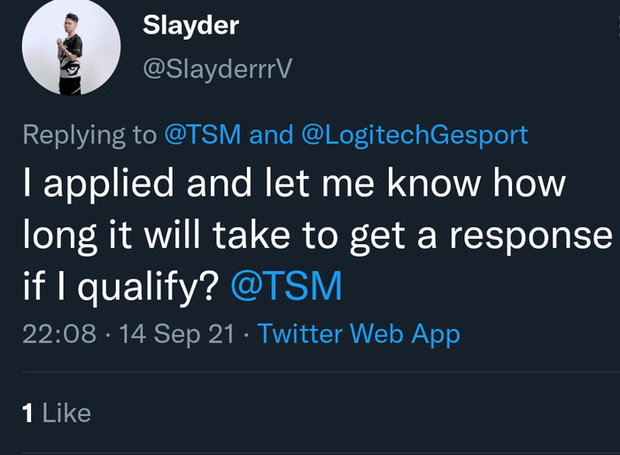The width and height of the screenshot is (620, 455).
Task: Click the like count number 1
Action: coord(29,412)
